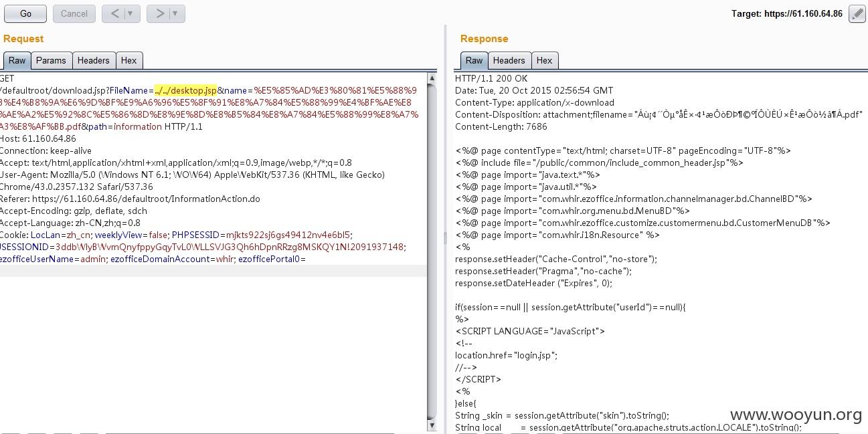Click the location.href login.jsp line

(507, 355)
